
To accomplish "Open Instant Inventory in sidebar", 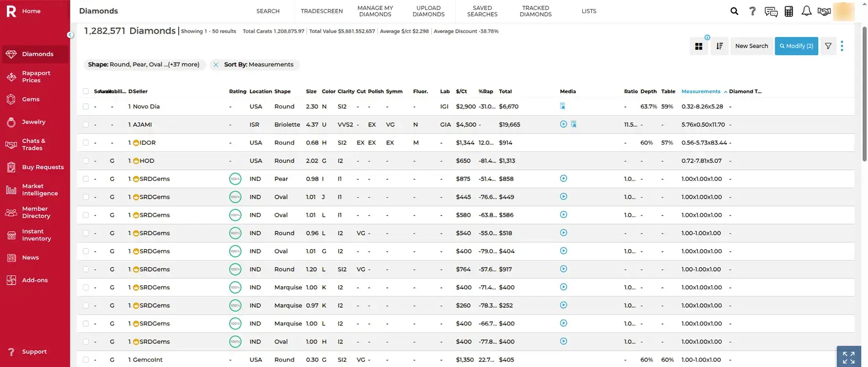I will (x=35, y=235).
